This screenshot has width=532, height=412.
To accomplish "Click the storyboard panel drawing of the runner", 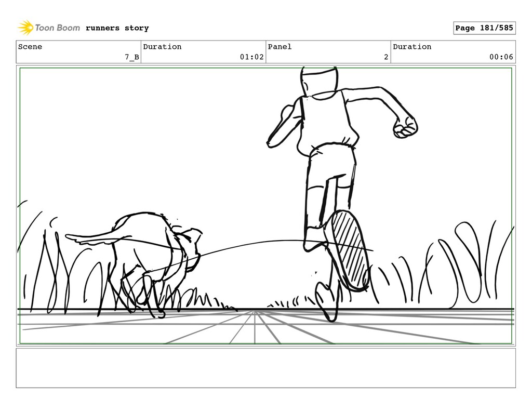I will (265, 206).
